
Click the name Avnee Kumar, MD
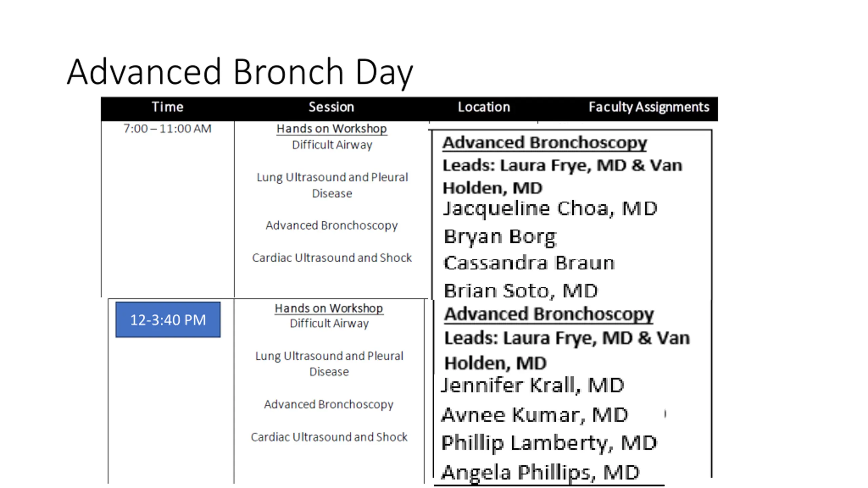point(535,415)
